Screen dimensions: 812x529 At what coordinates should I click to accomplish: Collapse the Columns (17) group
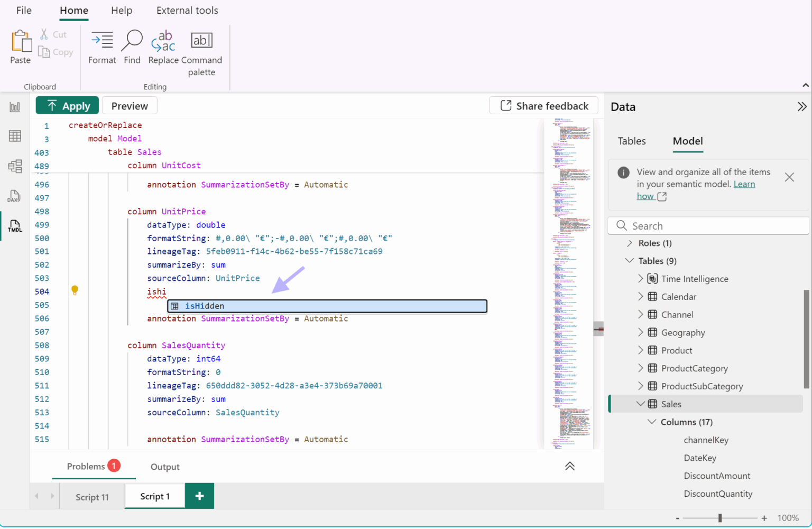coord(652,422)
